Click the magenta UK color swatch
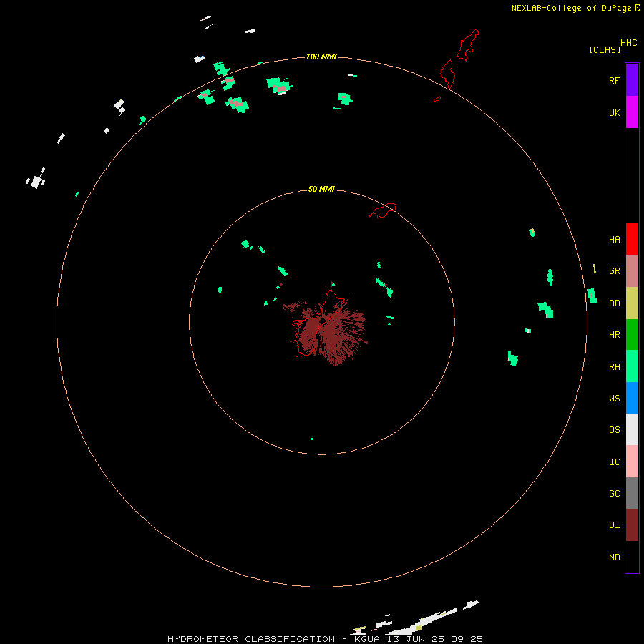Image resolution: width=644 pixels, height=644 pixels. (x=632, y=112)
